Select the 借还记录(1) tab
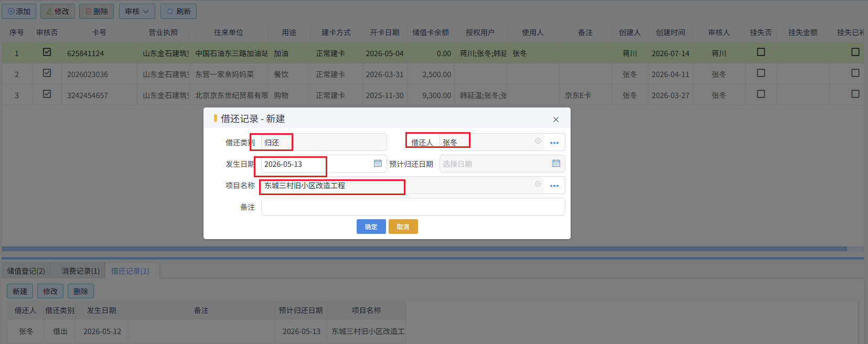Screen dimensions: 868x344 [x=130, y=271]
